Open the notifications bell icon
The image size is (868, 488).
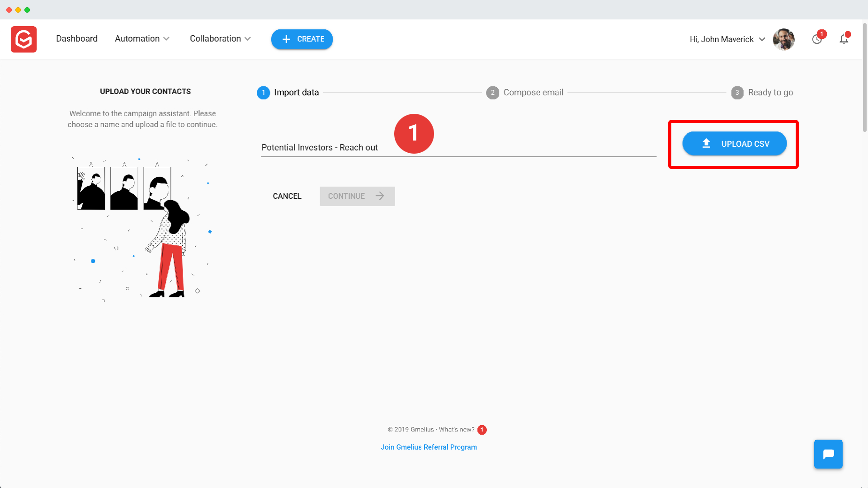(844, 39)
